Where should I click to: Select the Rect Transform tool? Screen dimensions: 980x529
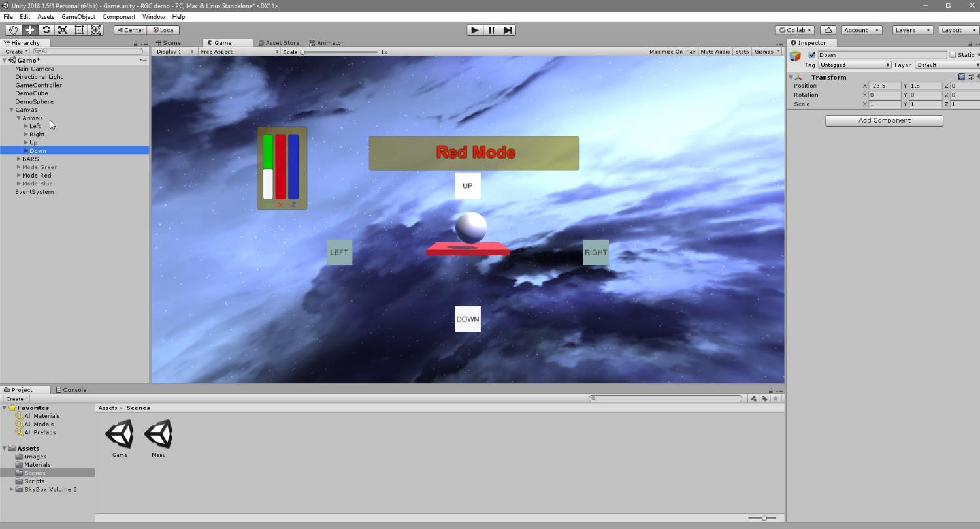click(79, 30)
